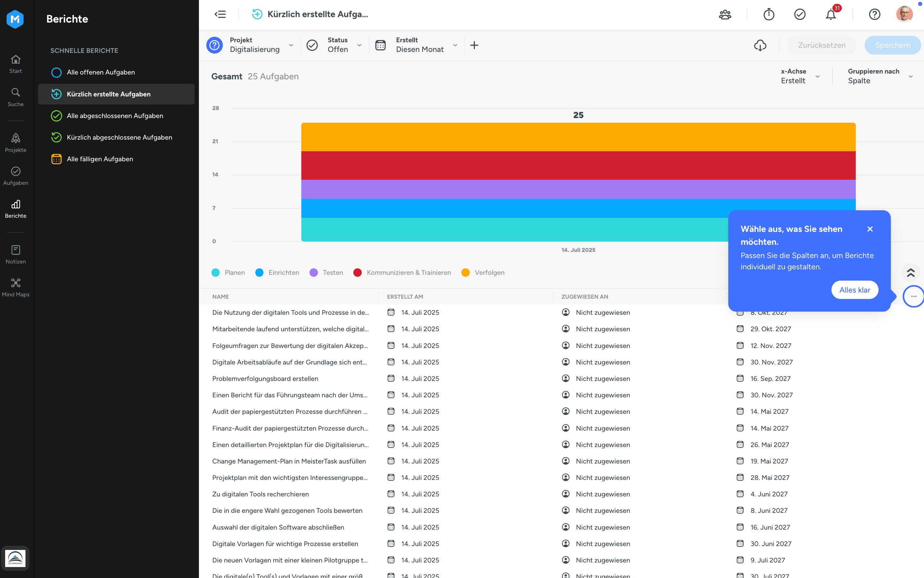Click the team members icon
The width and height of the screenshot is (924, 578).
tap(724, 15)
